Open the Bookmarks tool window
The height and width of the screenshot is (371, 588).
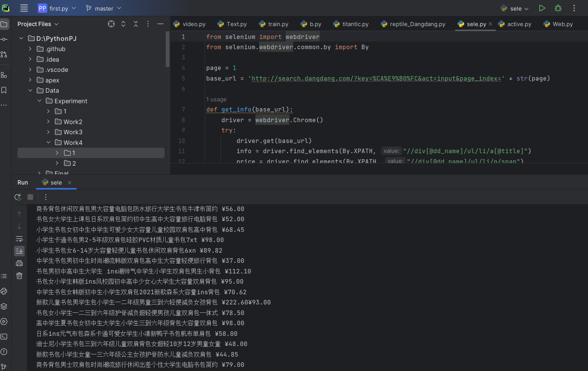tap(4, 90)
